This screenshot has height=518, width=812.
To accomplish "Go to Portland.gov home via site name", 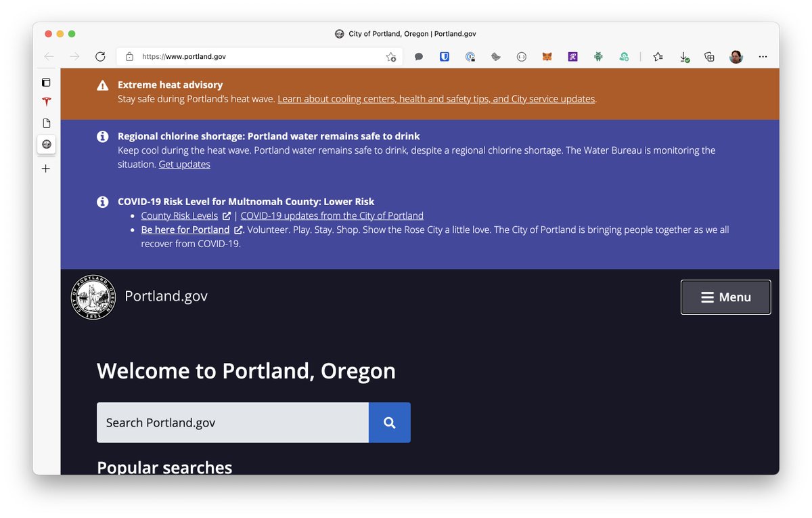I will pyautogui.click(x=166, y=296).
